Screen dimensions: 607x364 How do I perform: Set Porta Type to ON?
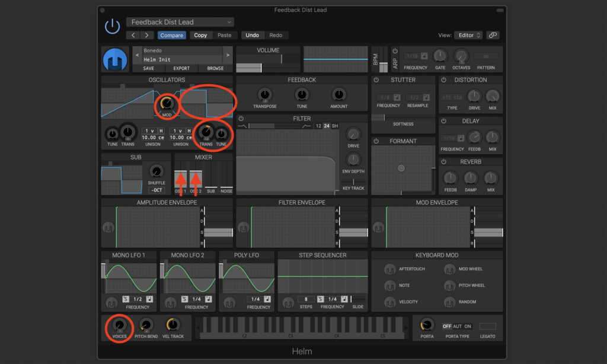(468, 327)
